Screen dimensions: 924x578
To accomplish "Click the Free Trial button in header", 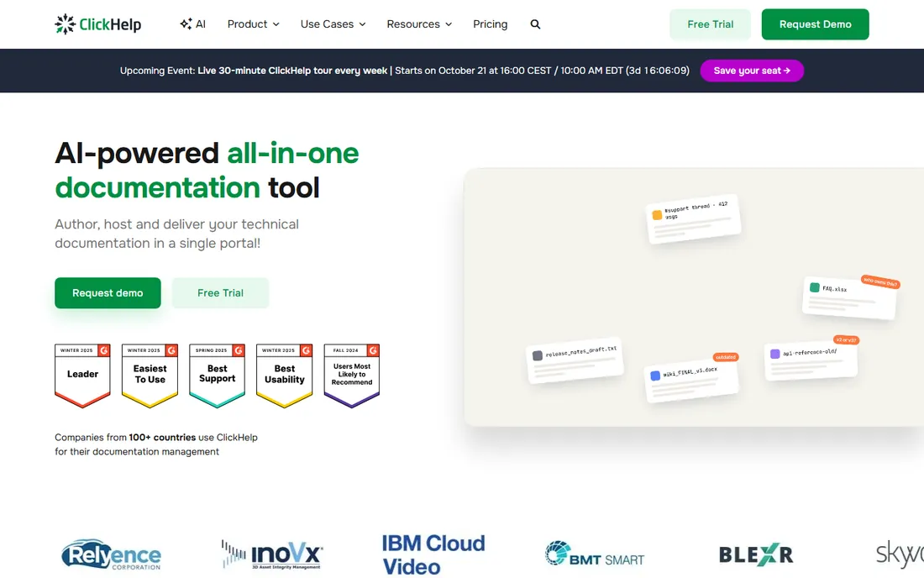I will click(x=710, y=24).
